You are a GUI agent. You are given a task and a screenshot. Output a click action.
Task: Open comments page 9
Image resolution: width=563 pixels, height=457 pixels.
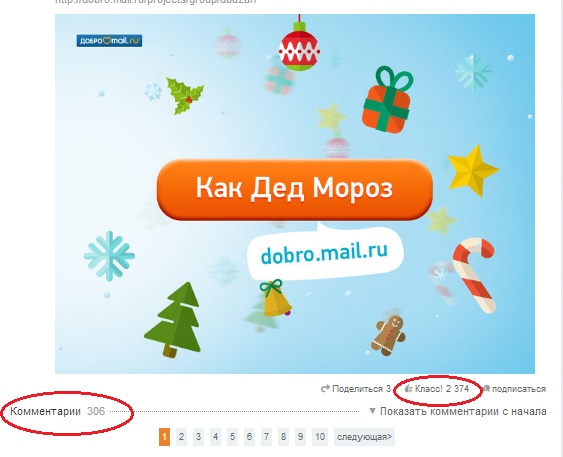[300, 437]
